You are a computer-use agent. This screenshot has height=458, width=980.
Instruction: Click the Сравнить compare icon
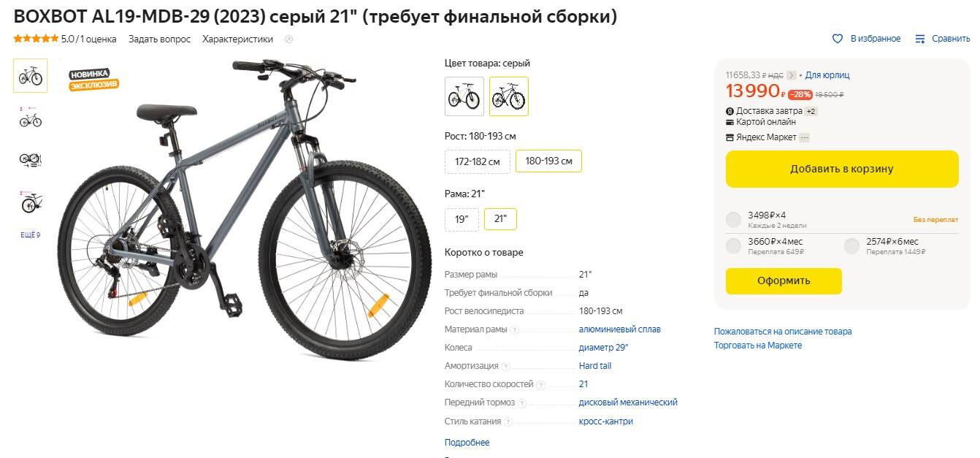[x=920, y=39]
